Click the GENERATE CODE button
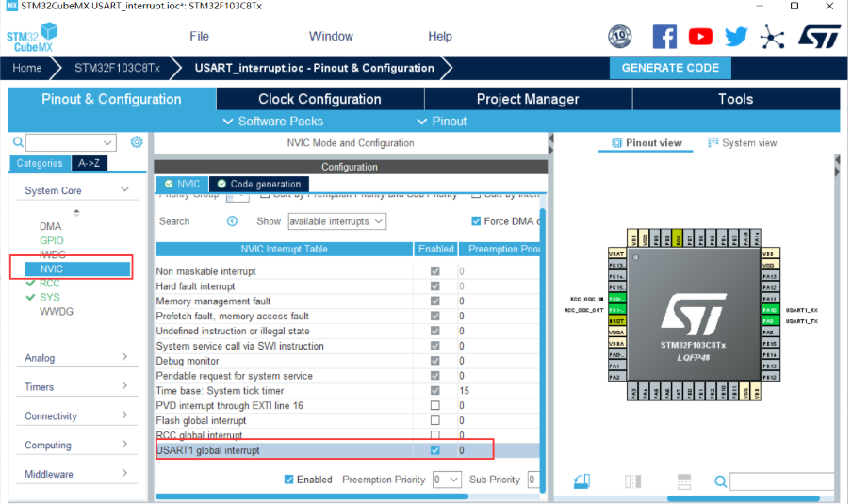852x504 pixels. click(x=670, y=68)
